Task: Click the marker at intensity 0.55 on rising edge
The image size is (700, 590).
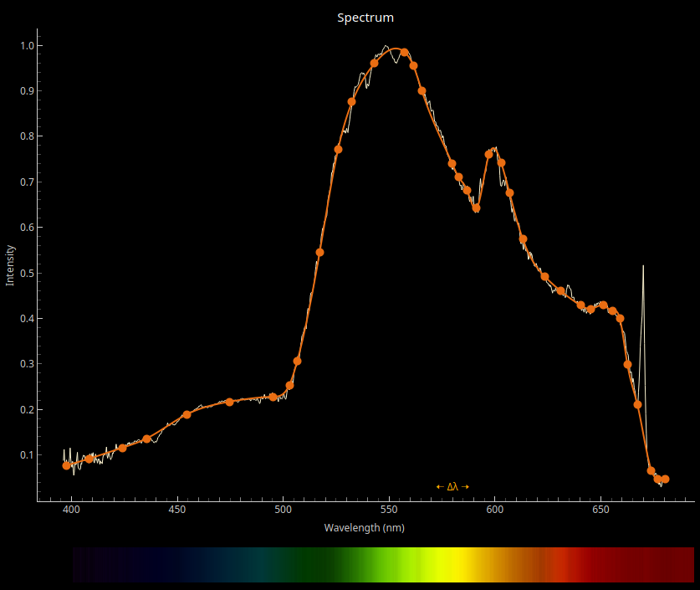Action: click(319, 252)
